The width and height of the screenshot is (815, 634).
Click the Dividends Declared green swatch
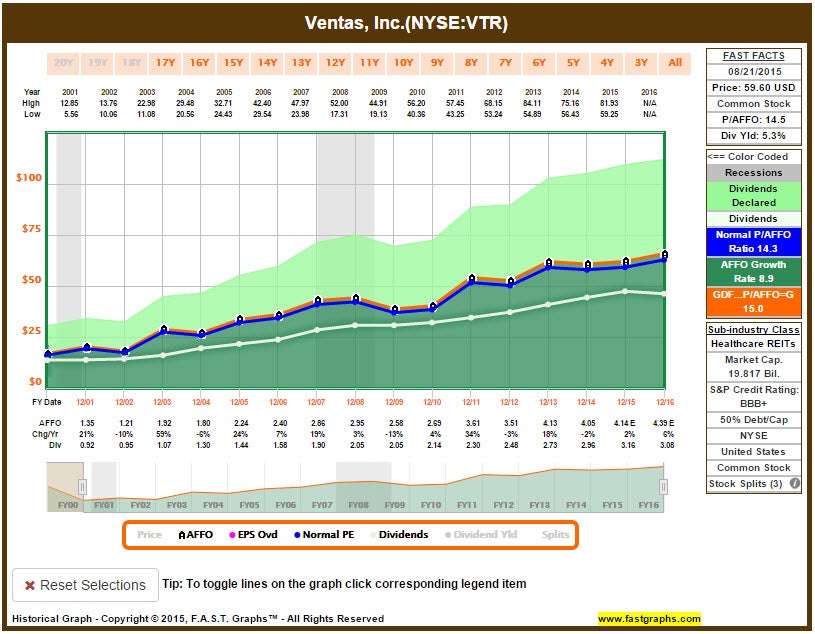coord(754,195)
